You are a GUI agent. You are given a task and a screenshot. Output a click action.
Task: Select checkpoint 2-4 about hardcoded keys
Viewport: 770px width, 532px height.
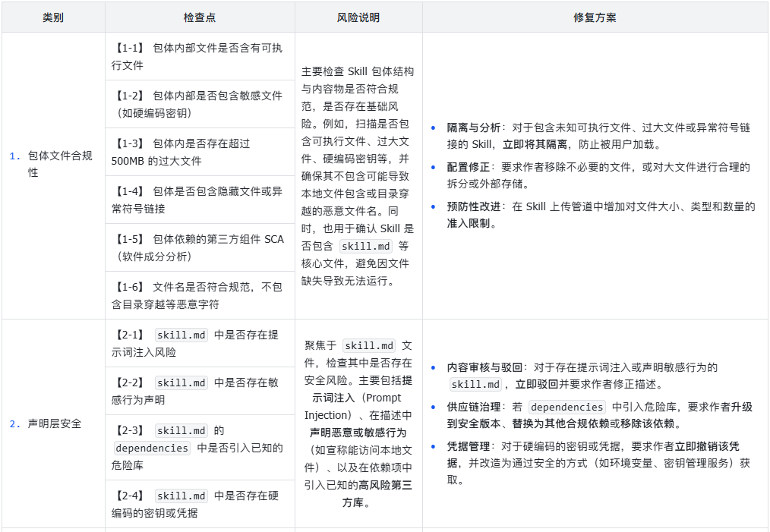200,504
